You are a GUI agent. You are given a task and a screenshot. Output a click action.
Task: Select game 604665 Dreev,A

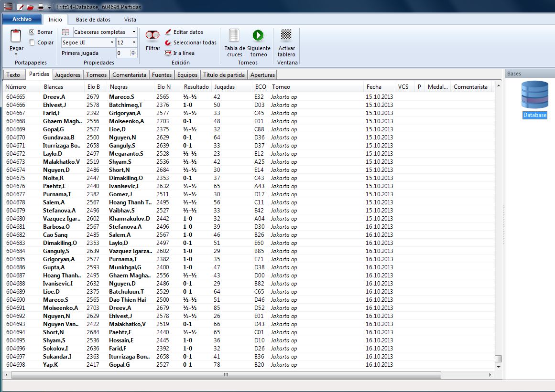point(249,97)
